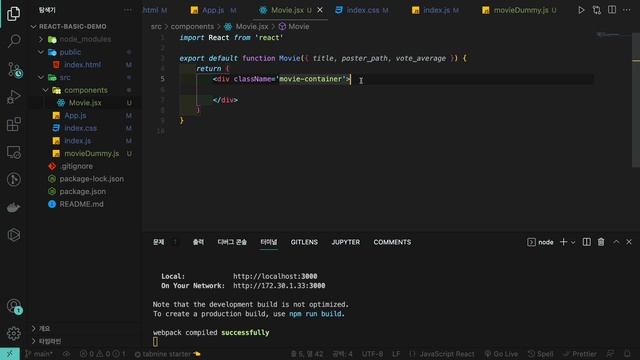Image resolution: width=640 pixels, height=360 pixels.
Task: Switch to the movieDummy.js tab
Action: [x=520, y=10]
